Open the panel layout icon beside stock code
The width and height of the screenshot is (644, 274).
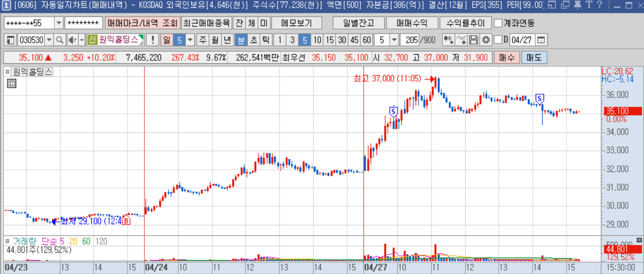click(x=11, y=40)
